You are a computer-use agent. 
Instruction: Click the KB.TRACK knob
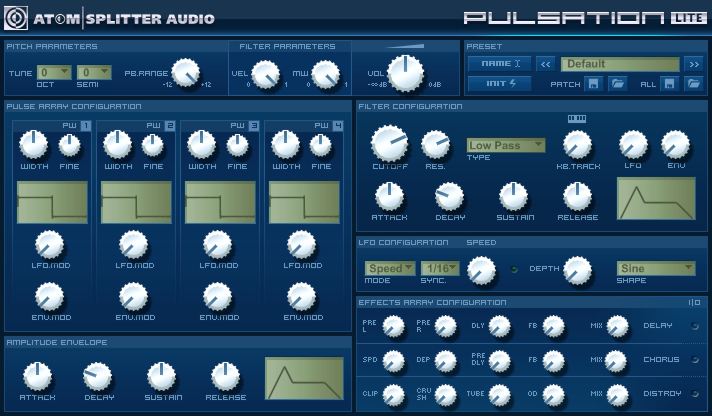[x=577, y=145]
